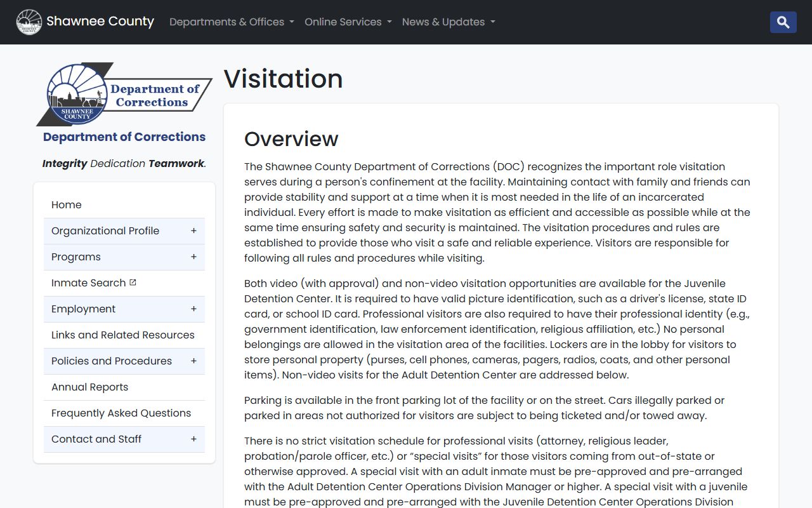812x508 pixels.
Task: Open Links and Related Resources
Action: (124, 335)
